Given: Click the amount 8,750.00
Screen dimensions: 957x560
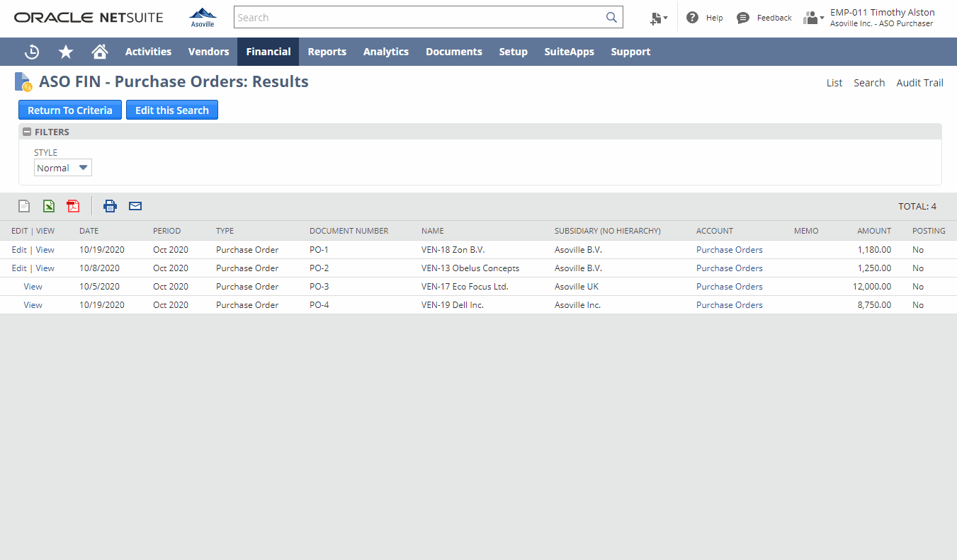Looking at the screenshot, I should click(874, 305).
